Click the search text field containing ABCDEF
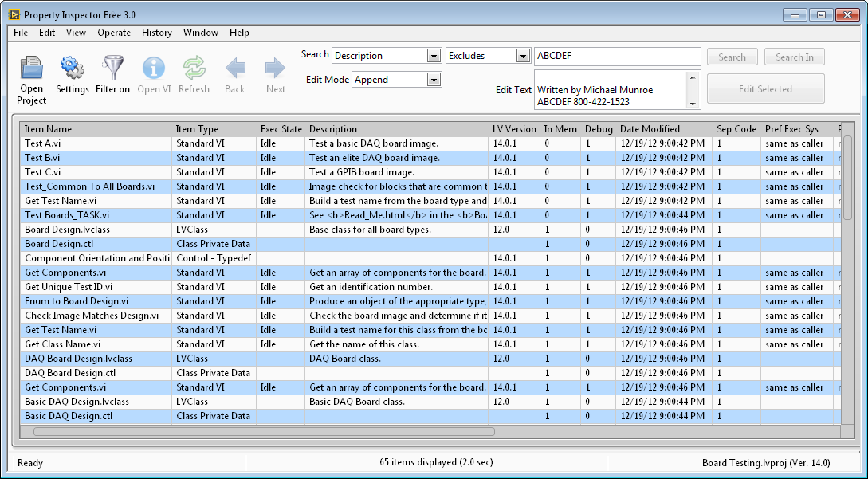This screenshot has height=479, width=868. click(x=617, y=57)
